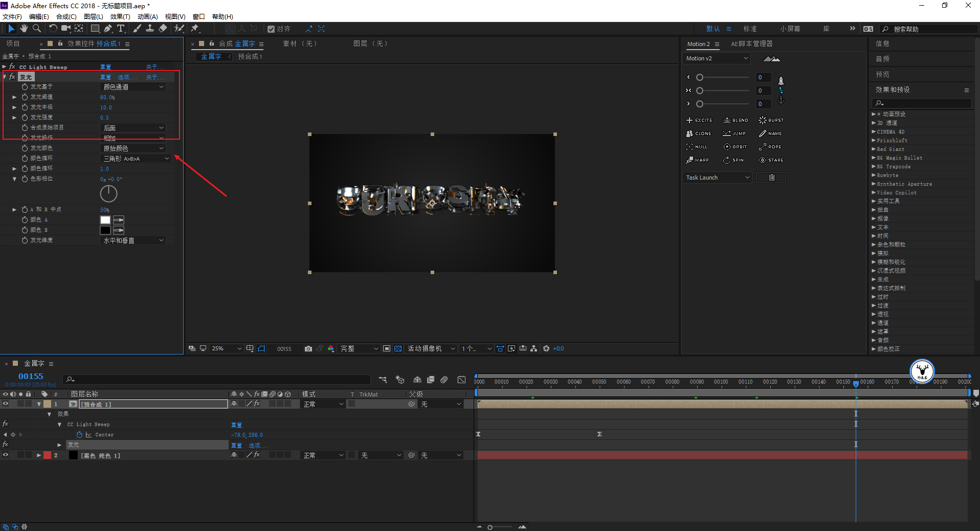
Task: Select the Pen tool
Action: tap(108, 29)
